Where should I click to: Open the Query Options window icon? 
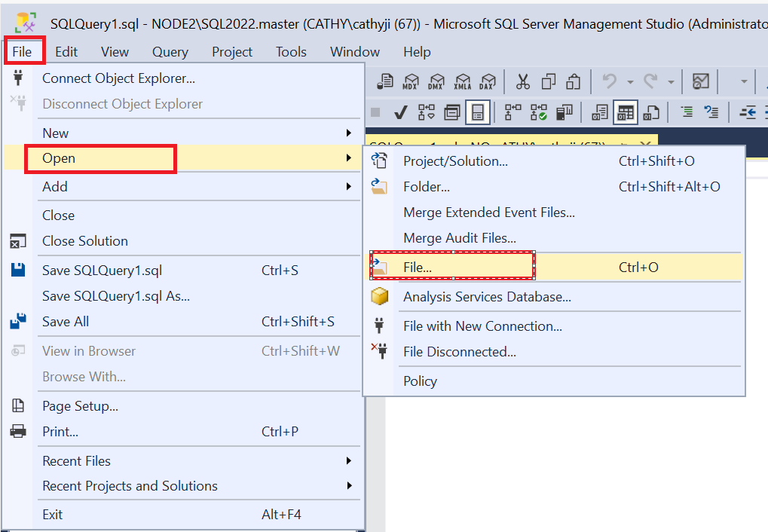click(x=451, y=113)
